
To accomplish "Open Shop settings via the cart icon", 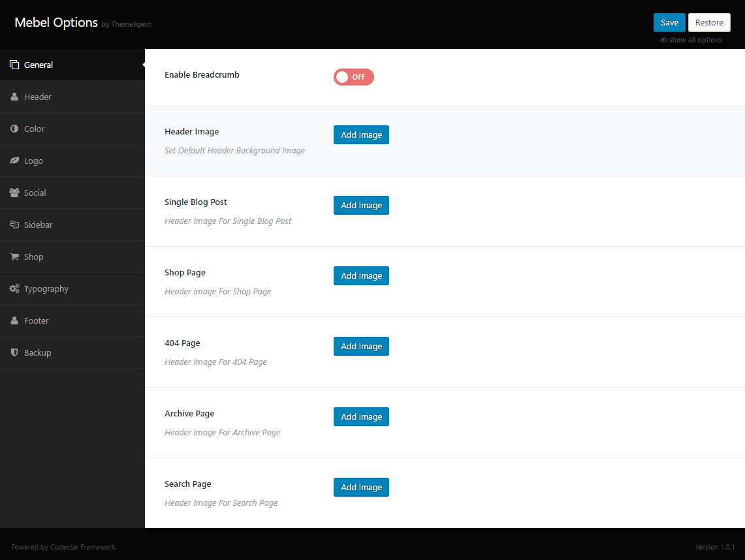I will click(14, 256).
